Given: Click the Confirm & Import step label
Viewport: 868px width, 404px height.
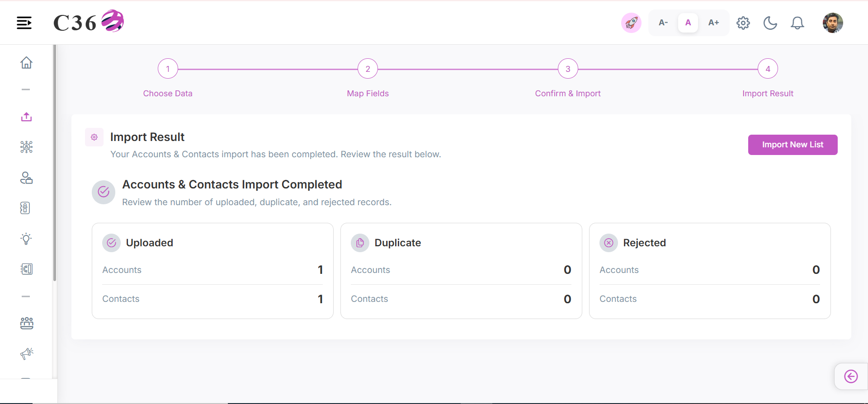Looking at the screenshot, I should click(568, 94).
